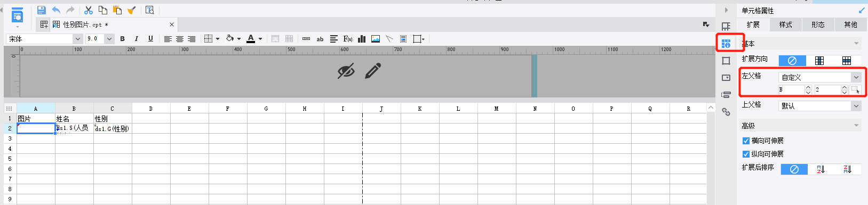Viewport: 868px width, 205px height.
Task: Set expand direction to none
Action: (x=792, y=61)
